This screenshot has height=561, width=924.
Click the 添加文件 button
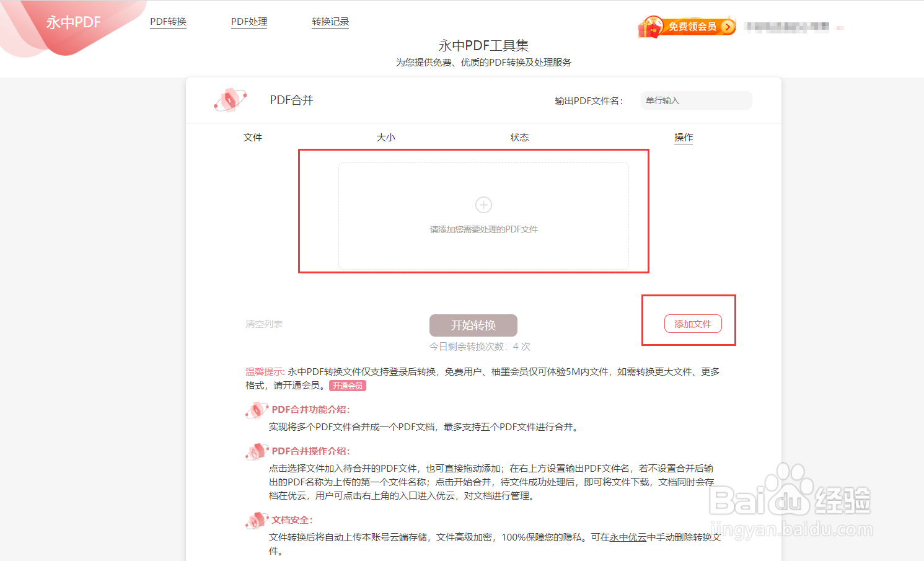tap(693, 324)
